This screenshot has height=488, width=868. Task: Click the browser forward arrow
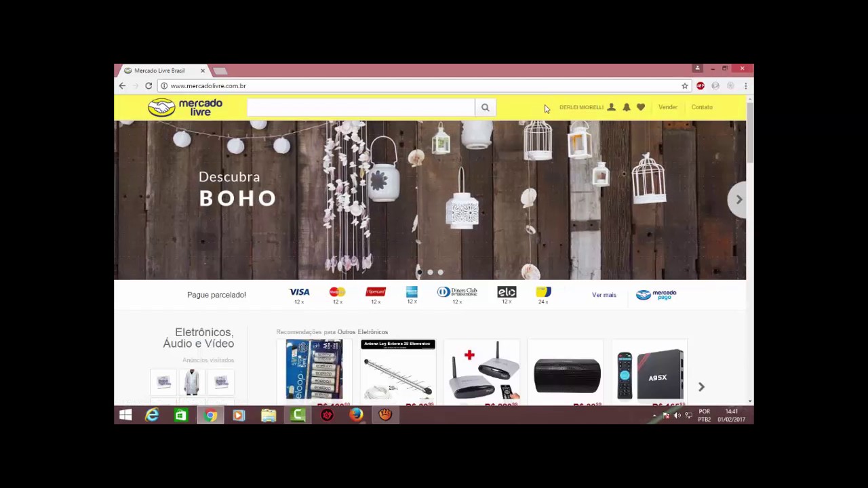(x=135, y=86)
